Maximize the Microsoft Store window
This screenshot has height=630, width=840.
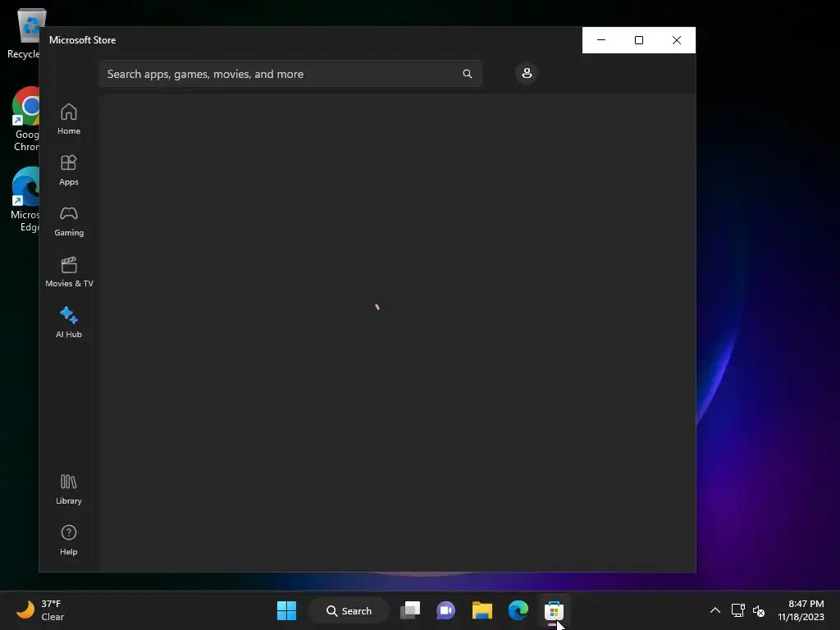pos(638,40)
